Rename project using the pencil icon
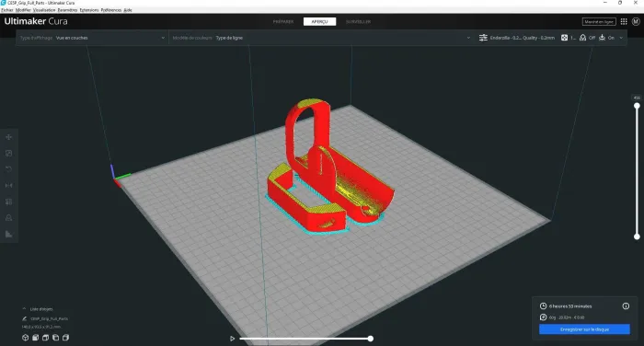644x346 pixels. [x=24, y=318]
